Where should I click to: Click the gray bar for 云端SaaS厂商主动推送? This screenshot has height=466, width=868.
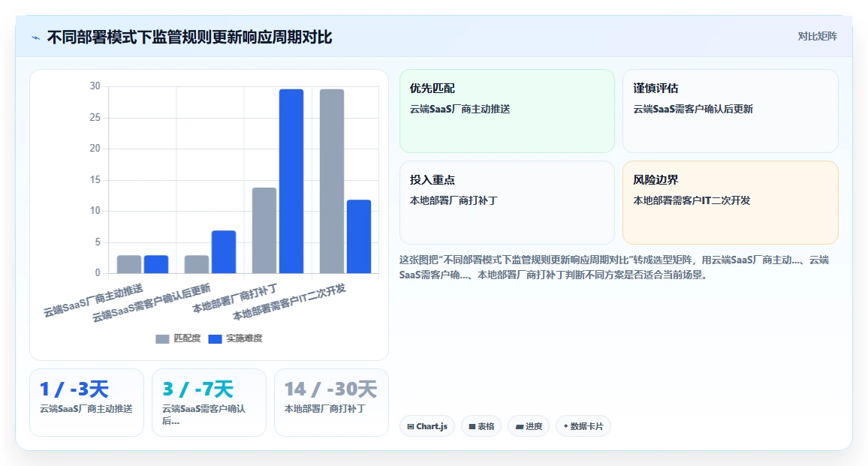(x=129, y=264)
